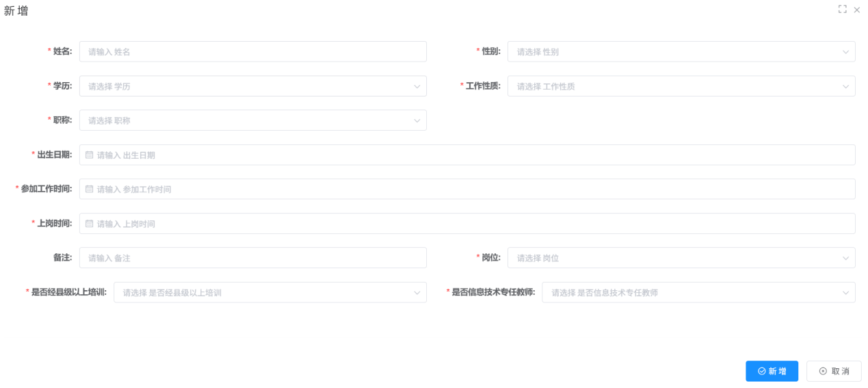Screen dimensions: 868x388
Task: Click calendar icon in 上岗时间 field
Action: tap(89, 224)
